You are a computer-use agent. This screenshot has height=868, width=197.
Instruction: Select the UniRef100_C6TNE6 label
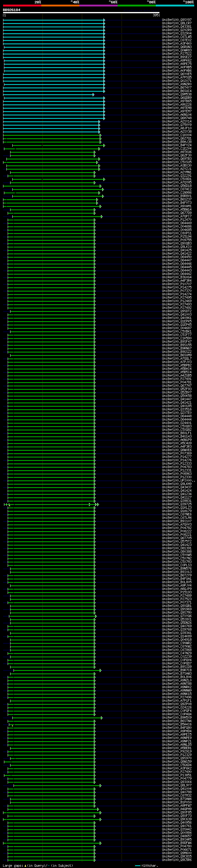pyautogui.click(x=177, y=514)
